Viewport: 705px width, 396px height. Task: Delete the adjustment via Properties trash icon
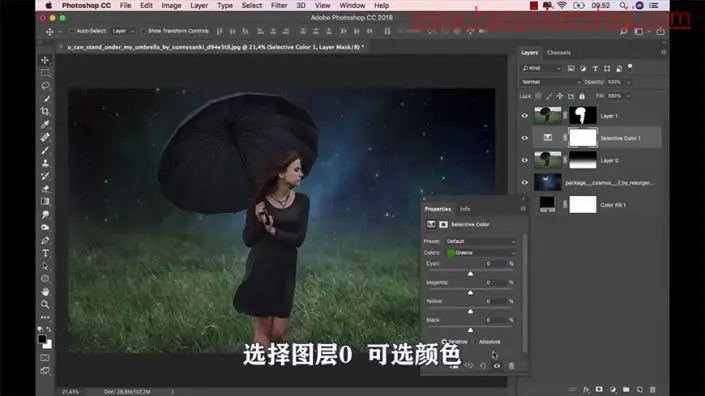pyautogui.click(x=511, y=366)
